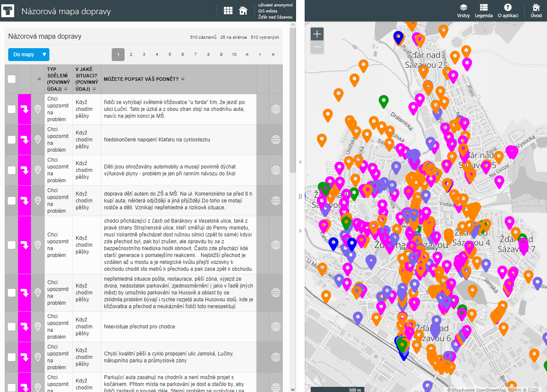This screenshot has width=547, height=392.
Task: Return to Úvod start page
Action: [536, 11]
